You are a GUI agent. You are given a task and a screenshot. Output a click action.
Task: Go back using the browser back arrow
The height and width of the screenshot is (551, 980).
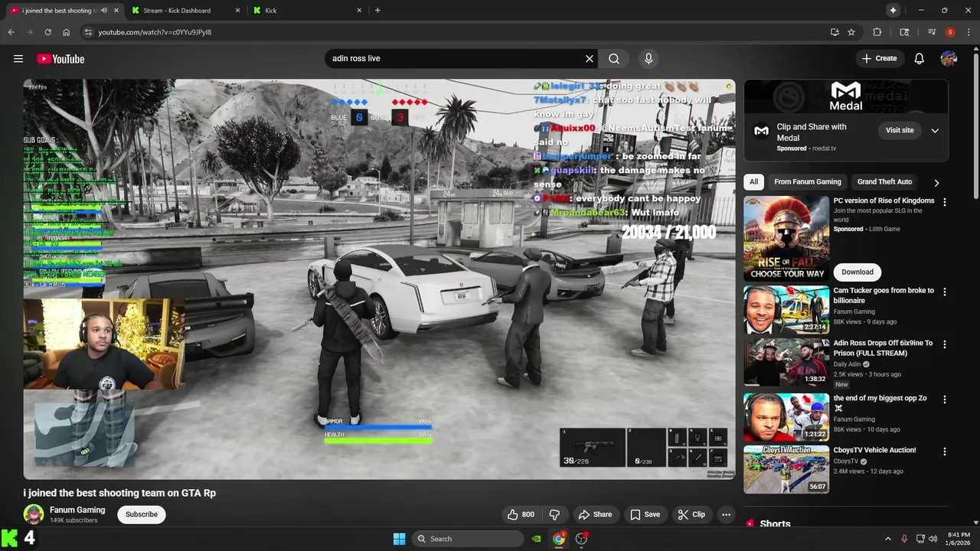(11, 32)
